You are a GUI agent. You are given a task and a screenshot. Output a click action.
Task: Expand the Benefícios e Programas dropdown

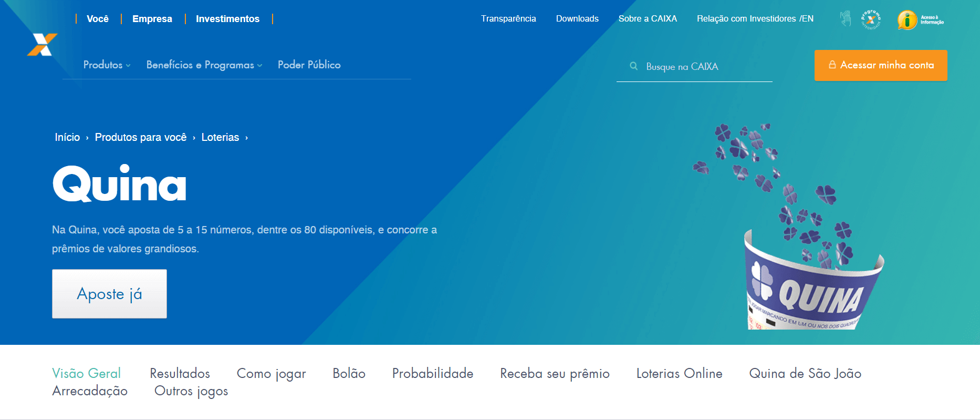[204, 65]
